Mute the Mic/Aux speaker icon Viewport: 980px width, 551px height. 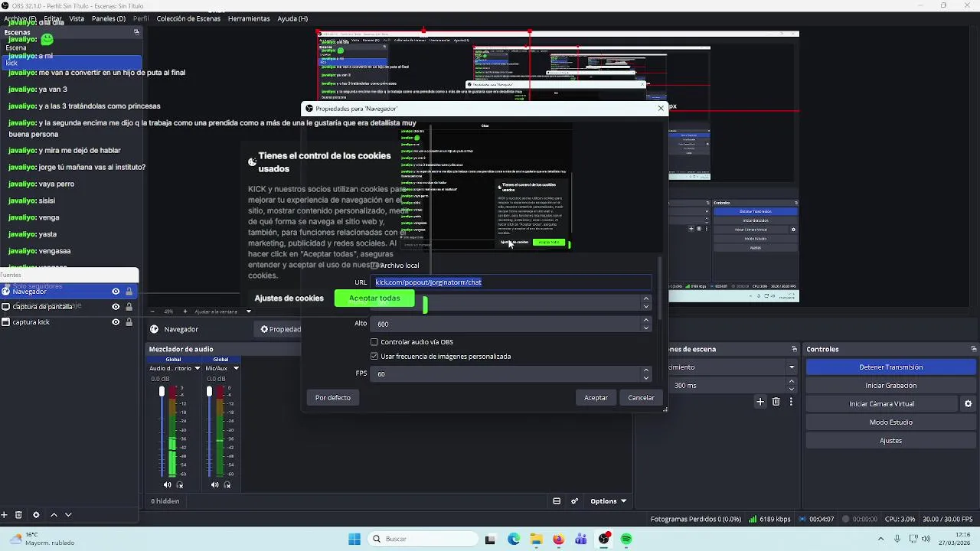click(x=215, y=484)
